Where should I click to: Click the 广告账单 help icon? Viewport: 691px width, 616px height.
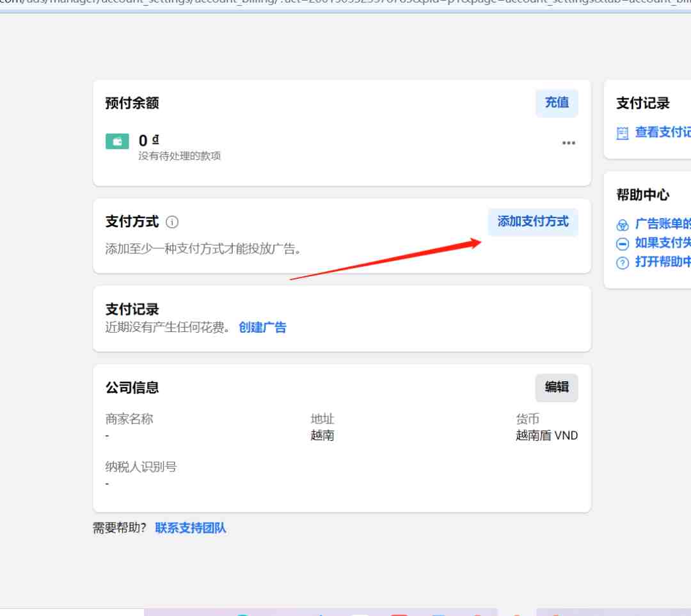623,225
